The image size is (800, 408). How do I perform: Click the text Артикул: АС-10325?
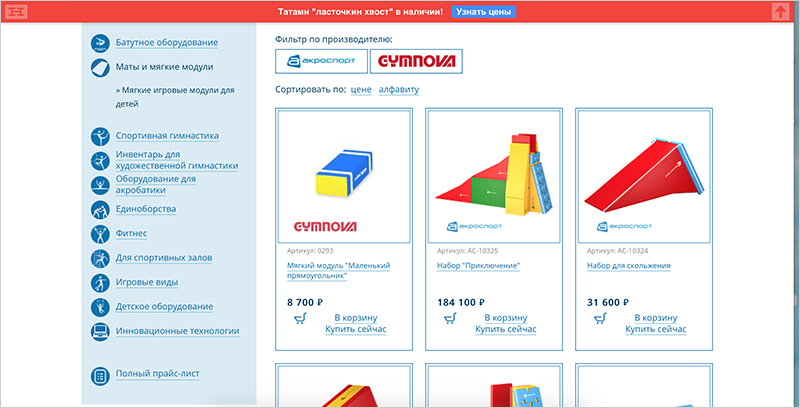468,251
